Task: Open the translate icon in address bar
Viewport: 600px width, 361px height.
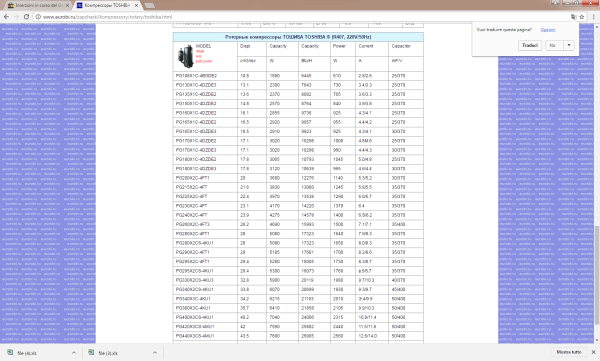Action: [573, 17]
